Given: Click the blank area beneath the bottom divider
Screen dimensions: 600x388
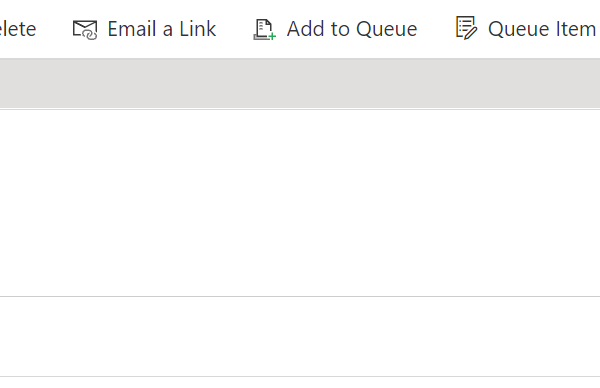Looking at the screenshot, I should (x=300, y=383).
